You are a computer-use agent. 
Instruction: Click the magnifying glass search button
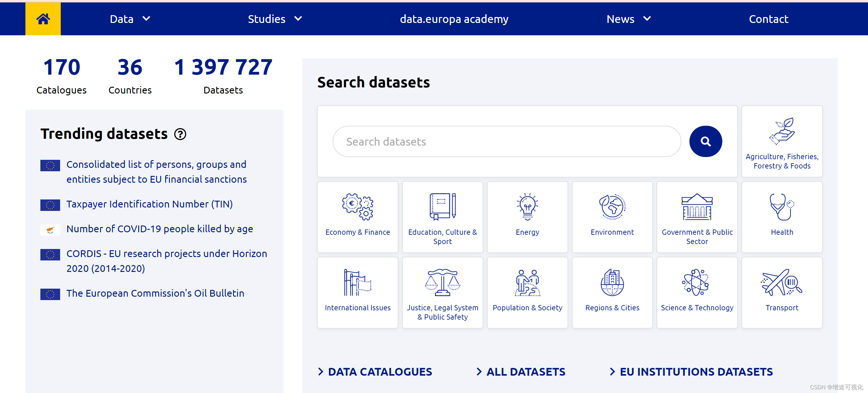(705, 142)
